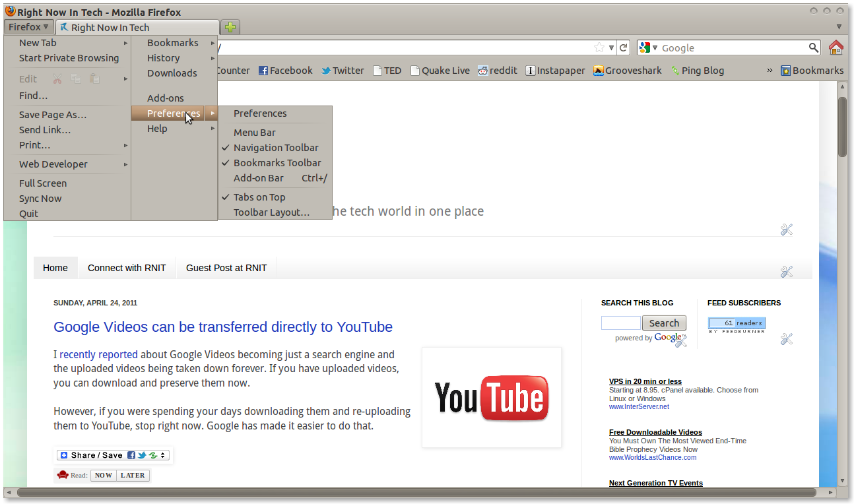Click the wrench icon beside page navigation
854x504 pixels.
click(x=786, y=272)
